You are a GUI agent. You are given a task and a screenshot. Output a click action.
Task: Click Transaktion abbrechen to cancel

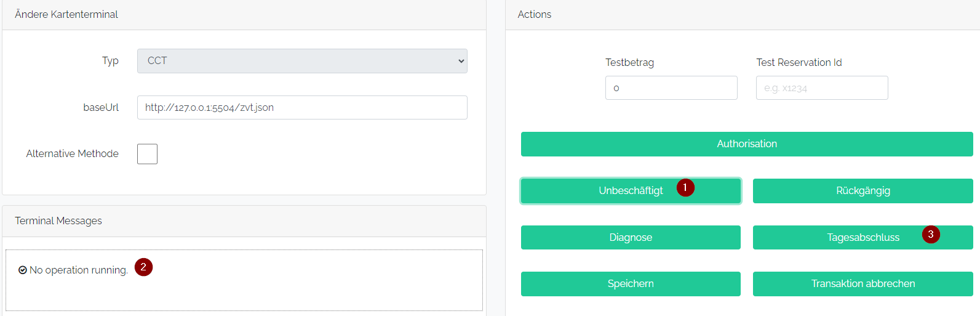pyautogui.click(x=863, y=284)
